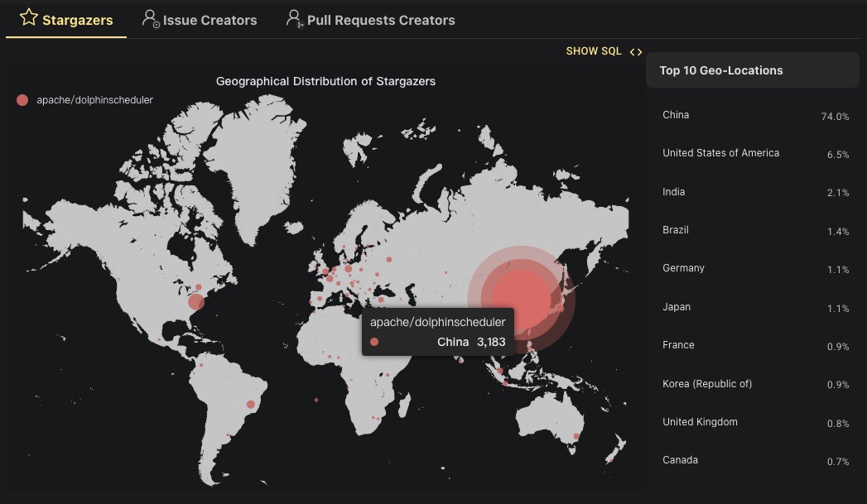The image size is (867, 504).
Task: Click the star icon beside Stargazers
Action: [x=29, y=17]
